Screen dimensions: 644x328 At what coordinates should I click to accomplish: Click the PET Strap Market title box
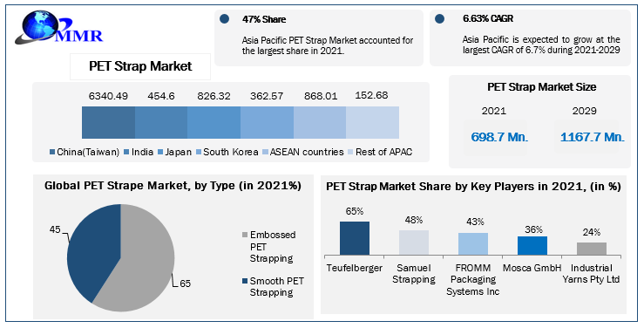coord(140,66)
